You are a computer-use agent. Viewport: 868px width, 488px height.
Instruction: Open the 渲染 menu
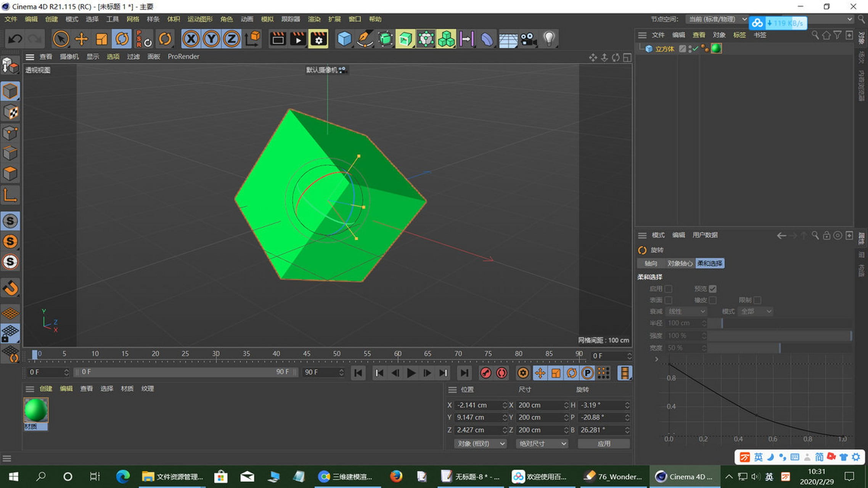(314, 19)
